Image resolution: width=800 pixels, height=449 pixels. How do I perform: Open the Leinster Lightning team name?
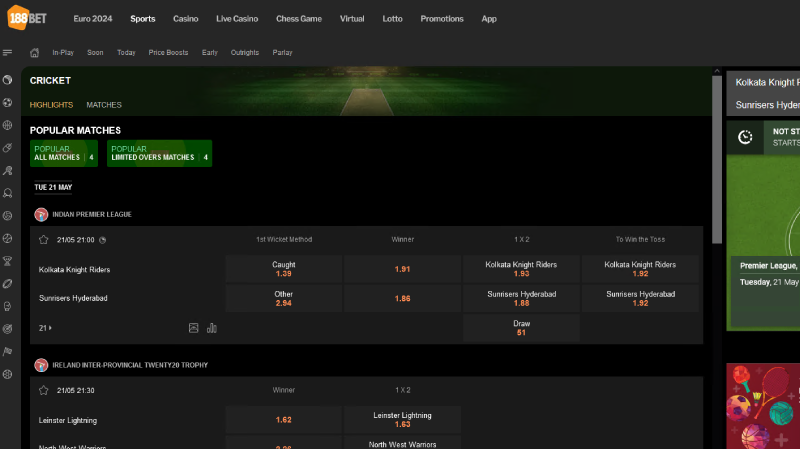[x=68, y=420]
